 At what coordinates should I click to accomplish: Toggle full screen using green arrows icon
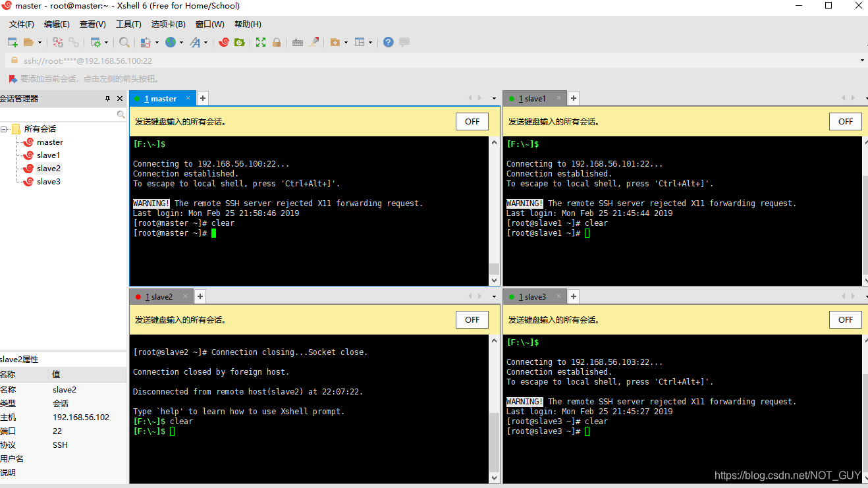coord(261,42)
